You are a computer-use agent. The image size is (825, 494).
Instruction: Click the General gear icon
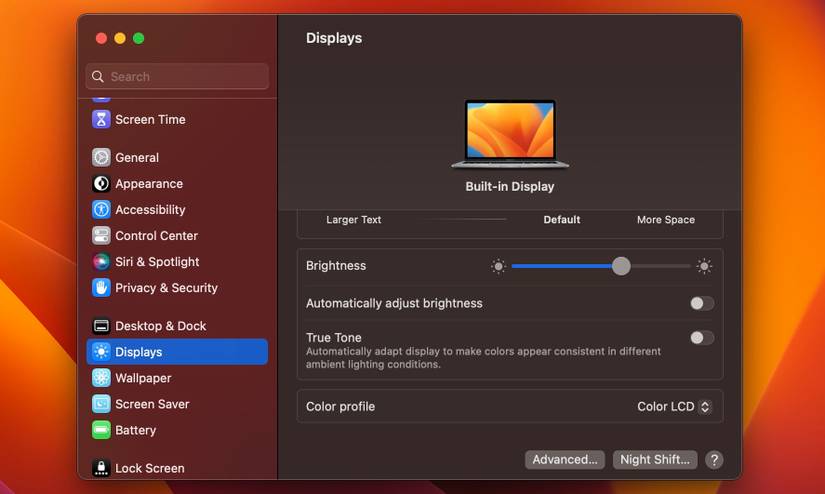pyautogui.click(x=101, y=157)
